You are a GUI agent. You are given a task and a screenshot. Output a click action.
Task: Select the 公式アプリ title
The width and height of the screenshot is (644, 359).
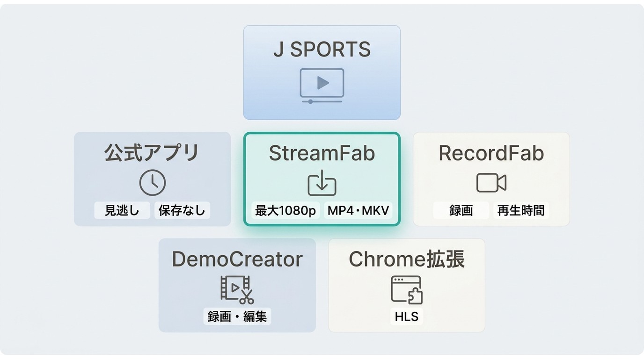[153, 153]
